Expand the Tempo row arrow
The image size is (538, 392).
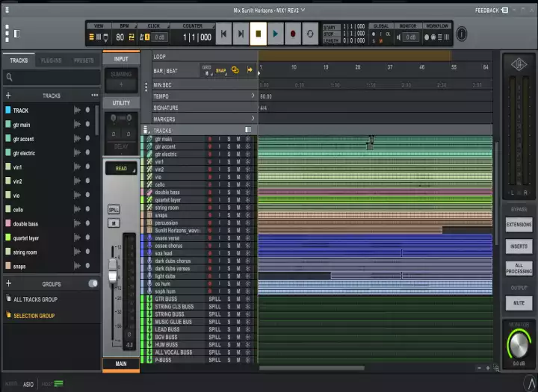(253, 96)
